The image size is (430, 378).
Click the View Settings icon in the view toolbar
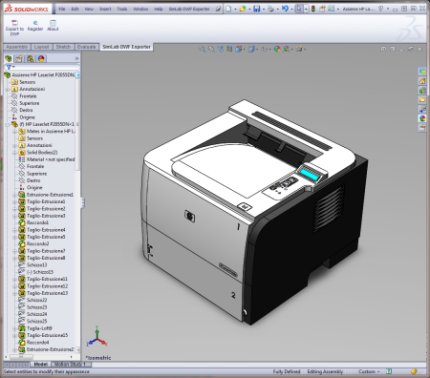[299, 49]
